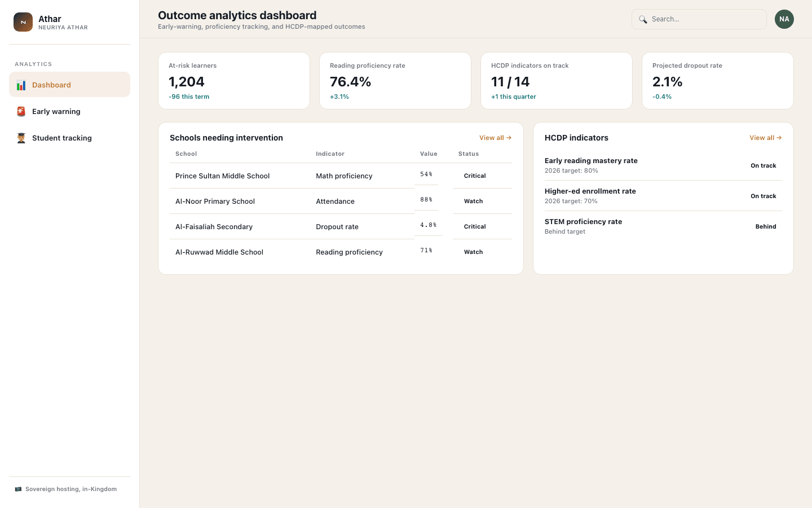Click Watch status for Al-Ruwwad Middle
This screenshot has width=812, height=508.
[474, 252]
